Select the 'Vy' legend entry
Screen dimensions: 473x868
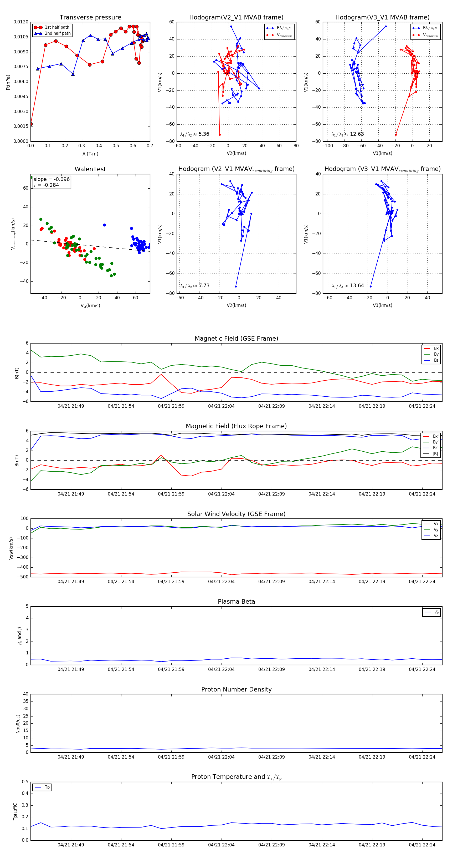click(431, 530)
